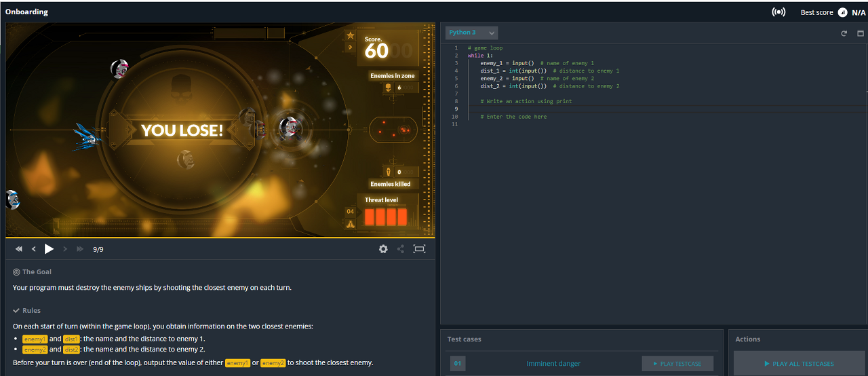Click the 'dist_1 = int(input())' code line
868x376 pixels.
pos(513,71)
